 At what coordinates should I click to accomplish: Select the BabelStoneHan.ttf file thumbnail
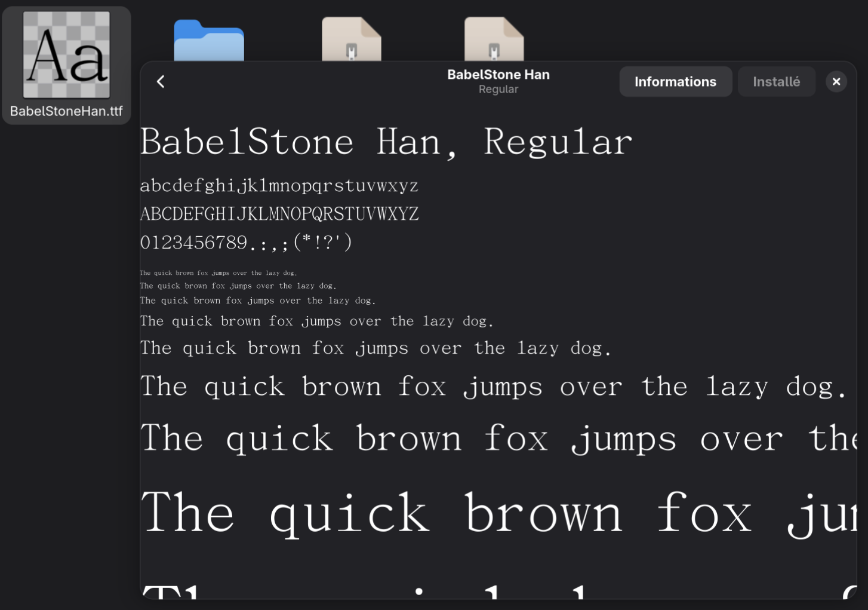point(66,54)
